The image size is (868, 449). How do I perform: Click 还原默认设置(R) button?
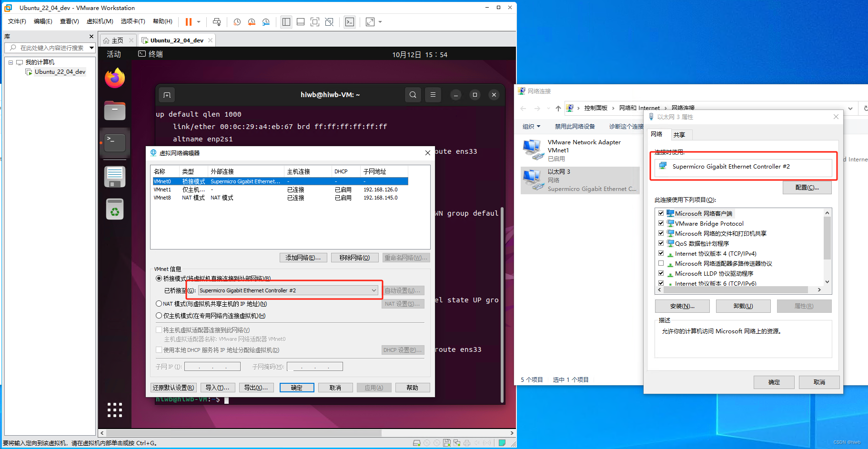pyautogui.click(x=173, y=388)
